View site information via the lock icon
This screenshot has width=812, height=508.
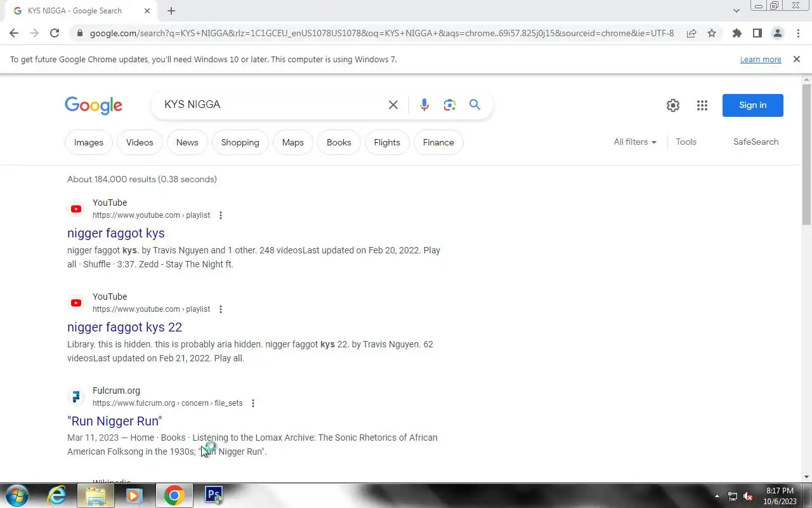pyautogui.click(x=79, y=33)
